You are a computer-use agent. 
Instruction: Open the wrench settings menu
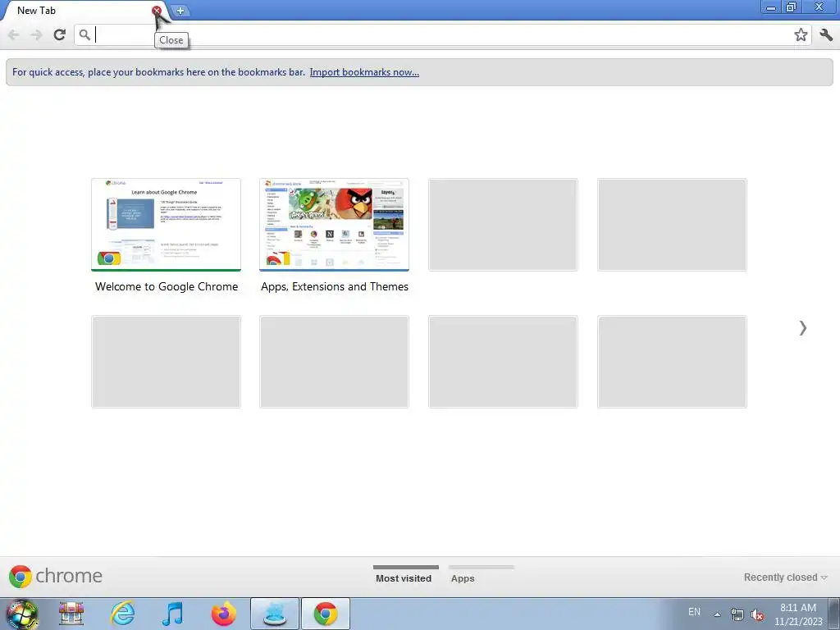(826, 34)
